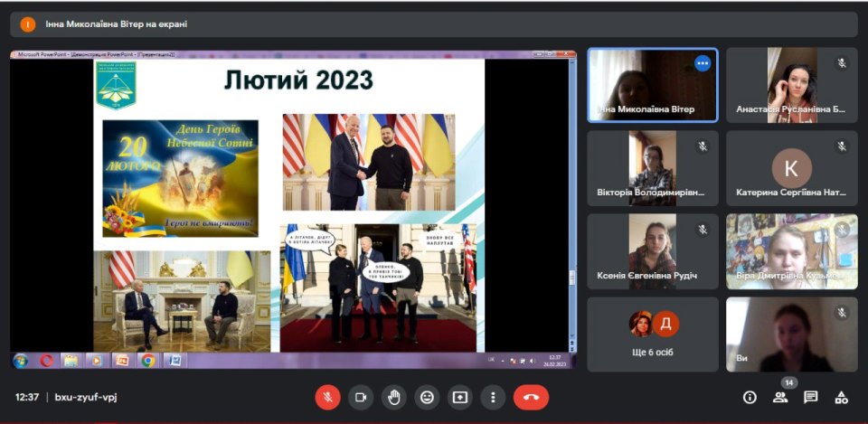
Task: Raise your hand in the meeting
Action: click(x=393, y=398)
